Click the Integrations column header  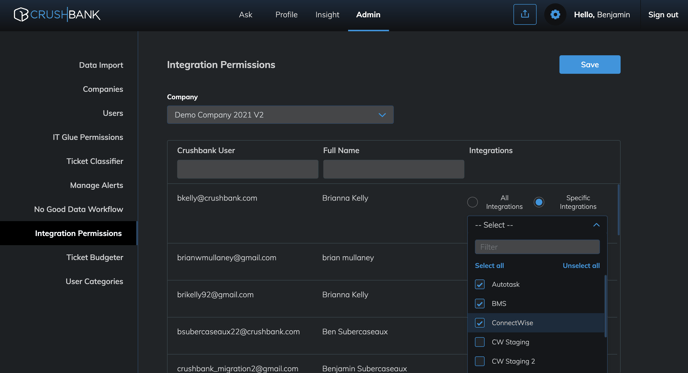click(x=491, y=151)
